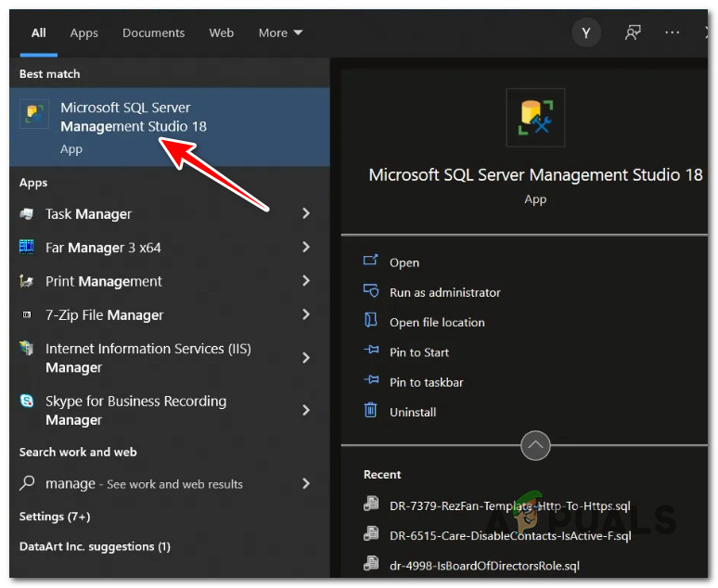Select Skype for Business Recording Manager result
This screenshot has height=588, width=718.
170,410
